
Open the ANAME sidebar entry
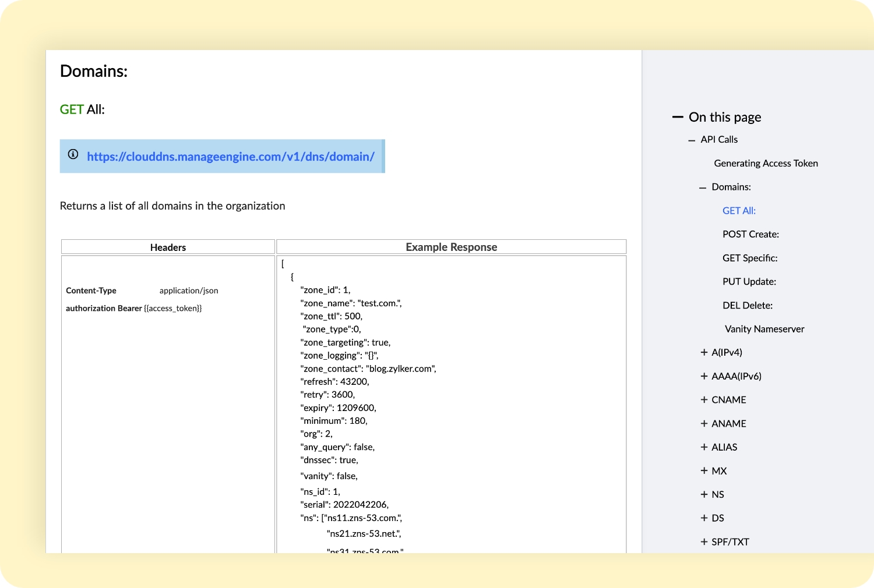coord(729,423)
